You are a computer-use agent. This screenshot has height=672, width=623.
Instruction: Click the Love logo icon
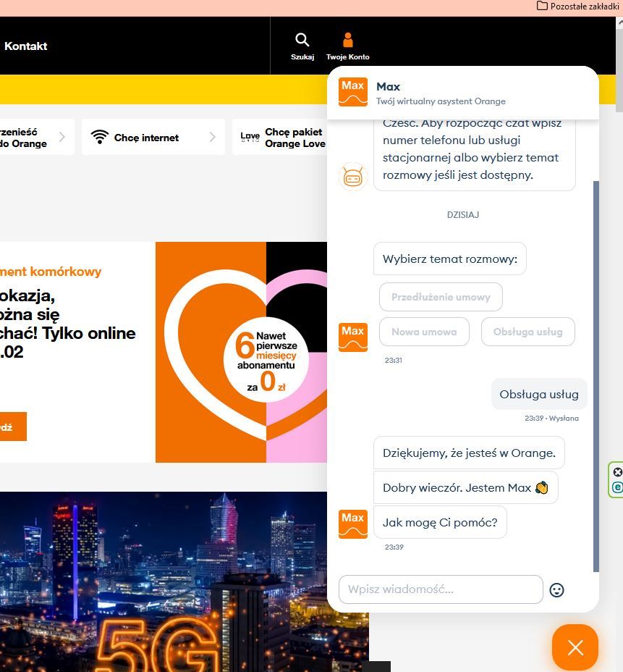click(250, 137)
